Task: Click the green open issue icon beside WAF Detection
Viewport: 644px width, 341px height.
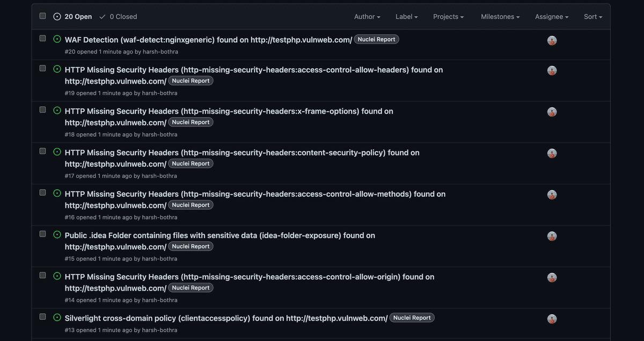Action: click(x=57, y=40)
